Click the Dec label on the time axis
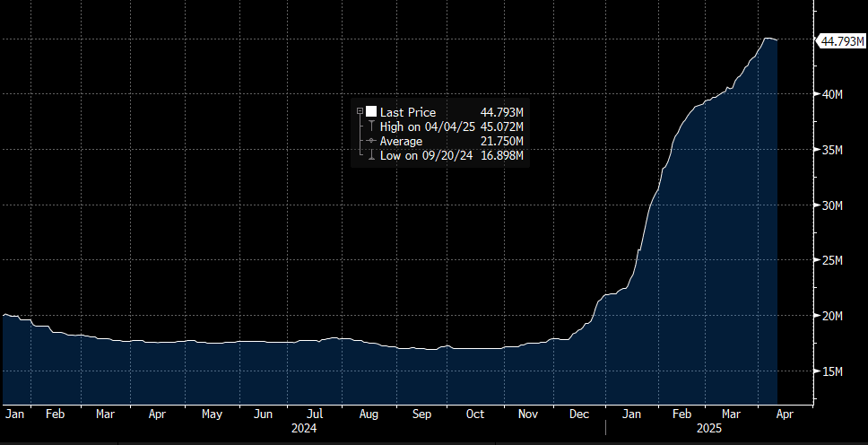Screen dimensions: 868x445 click(x=578, y=414)
